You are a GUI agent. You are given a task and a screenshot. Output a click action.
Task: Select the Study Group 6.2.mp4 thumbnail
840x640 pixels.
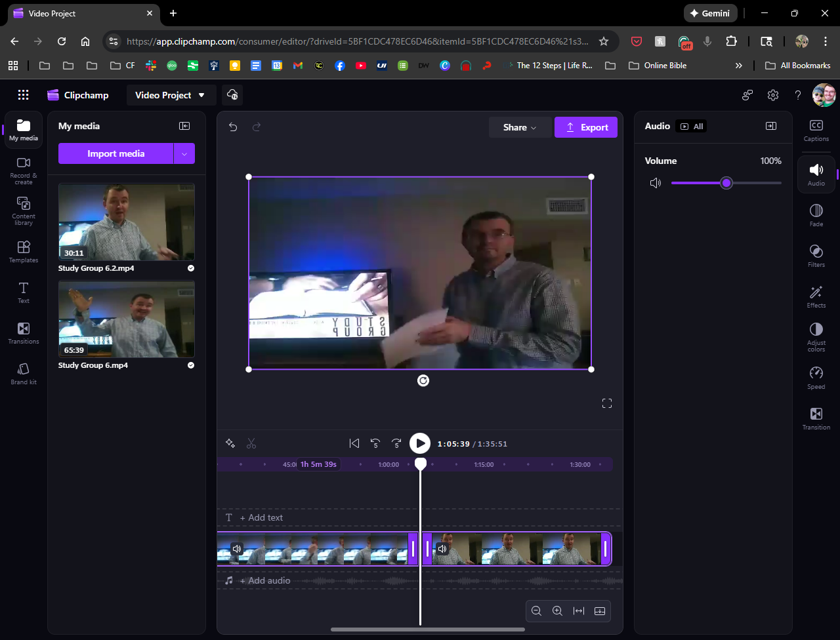[126, 222]
